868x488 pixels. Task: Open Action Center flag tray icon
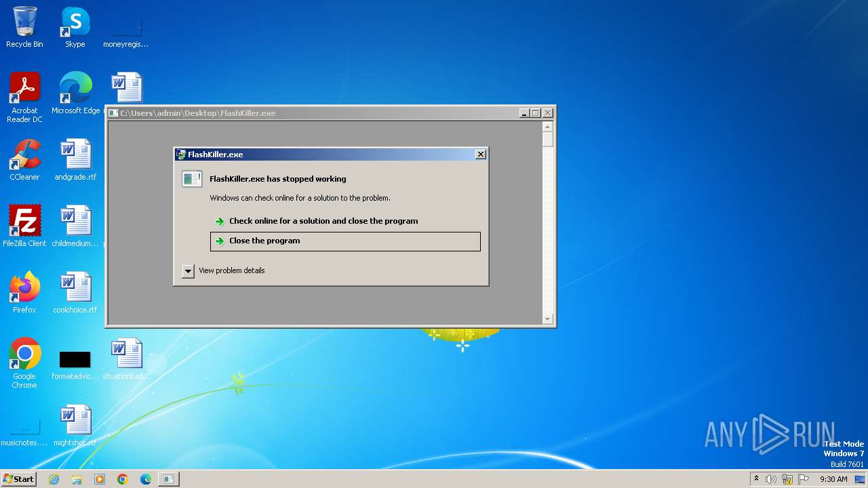tap(804, 479)
